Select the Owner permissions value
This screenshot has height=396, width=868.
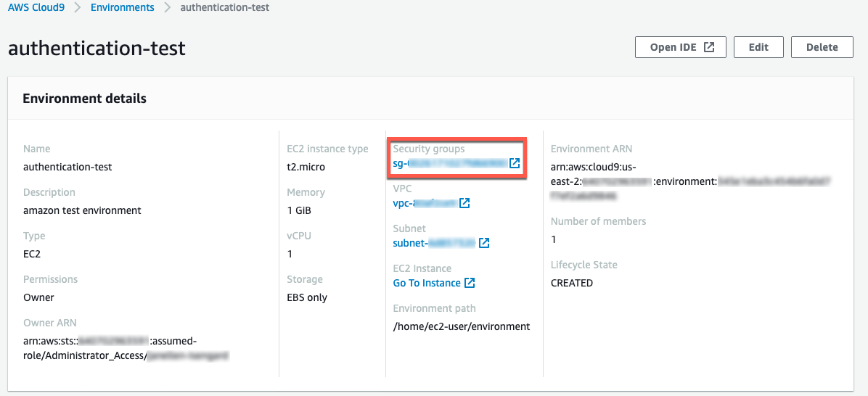click(x=38, y=297)
